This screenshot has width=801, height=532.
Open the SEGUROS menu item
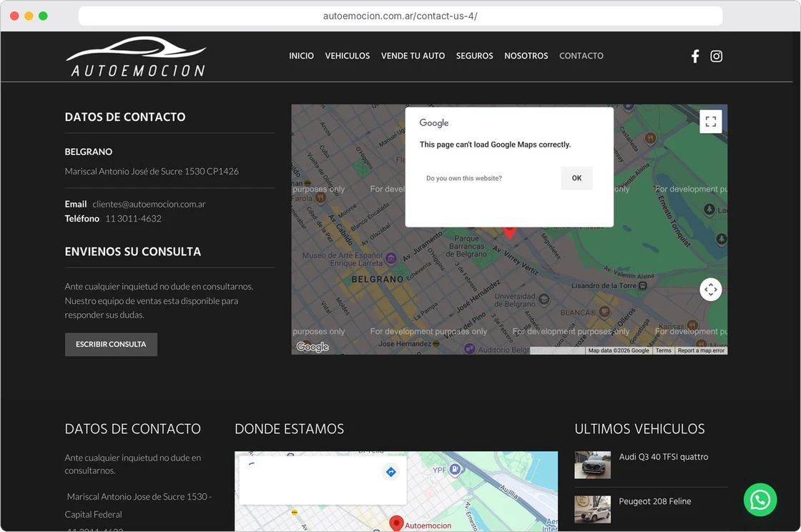click(x=475, y=56)
